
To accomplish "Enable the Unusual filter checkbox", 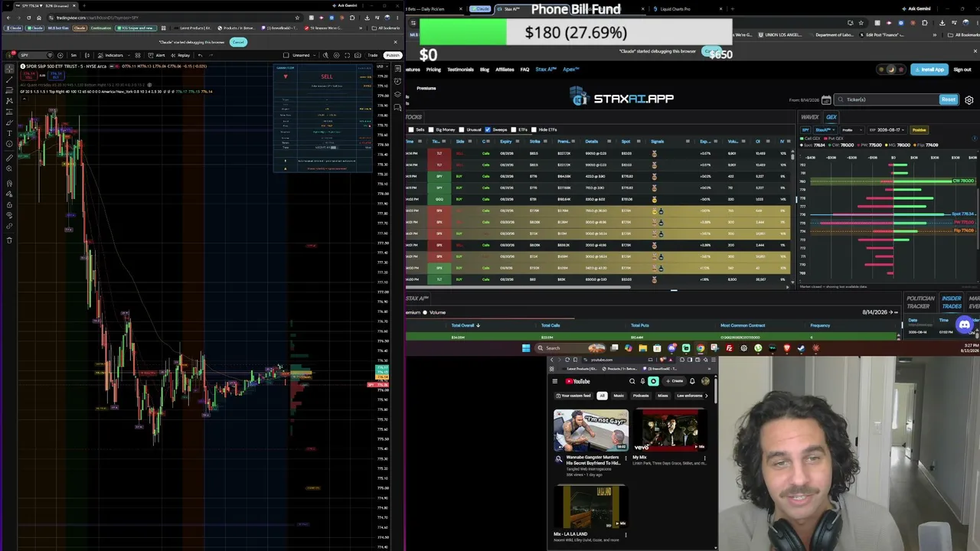I will (461, 129).
